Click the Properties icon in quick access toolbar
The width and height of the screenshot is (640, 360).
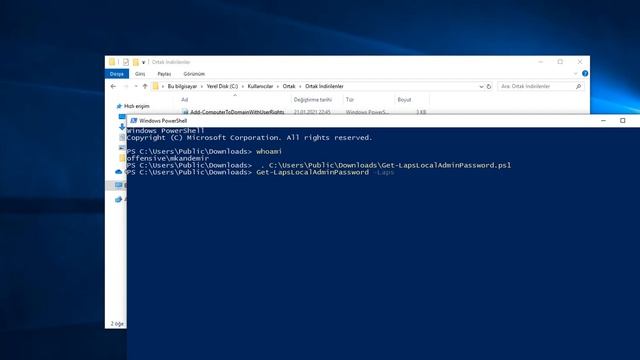coord(126,62)
